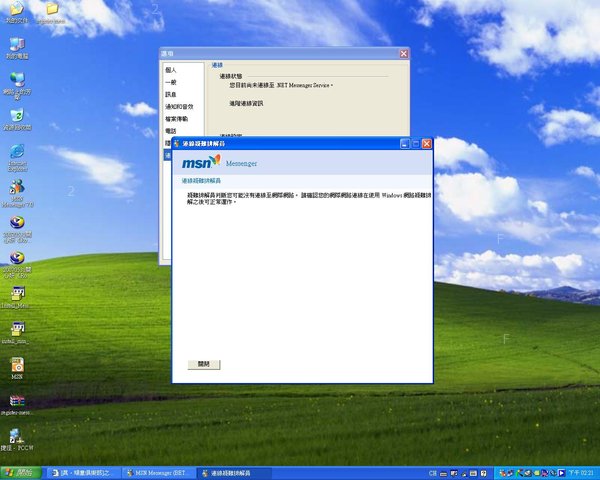Click the 連線狀態 label in Options dialog
This screenshot has height=480, width=600.
point(231,76)
